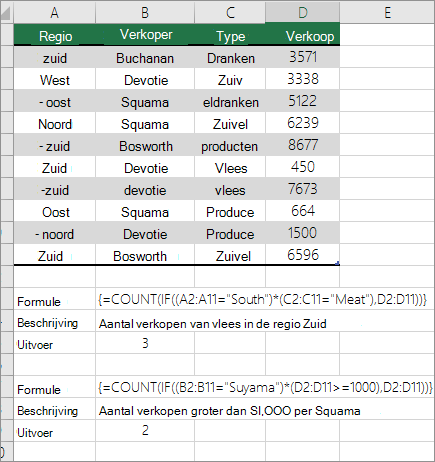Select the entire sheet corner triangle
This screenshot has width=435, height=462.
pyautogui.click(x=7, y=12)
